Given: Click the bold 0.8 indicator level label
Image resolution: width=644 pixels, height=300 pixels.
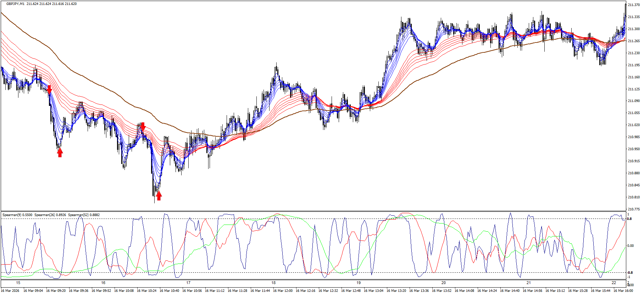Looking at the screenshot, I should point(629,219).
